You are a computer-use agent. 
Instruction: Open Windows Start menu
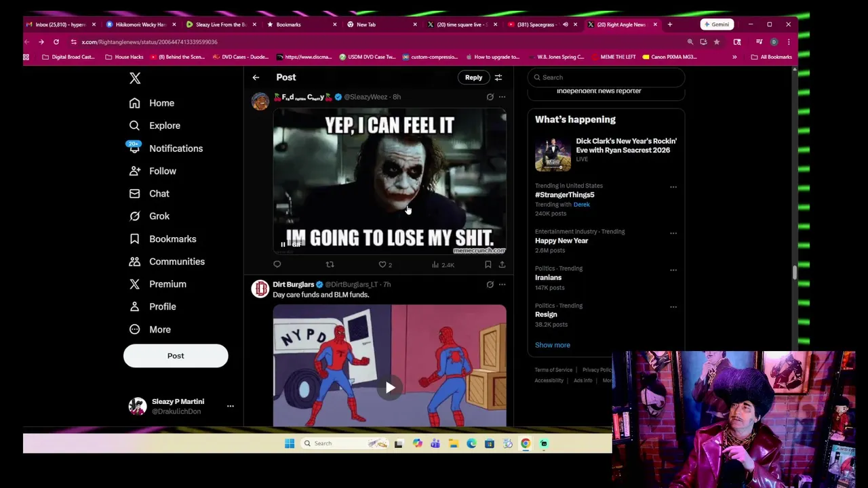290,443
